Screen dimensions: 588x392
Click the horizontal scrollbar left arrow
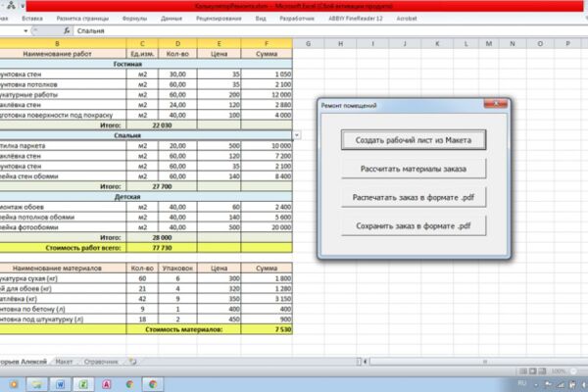point(366,362)
